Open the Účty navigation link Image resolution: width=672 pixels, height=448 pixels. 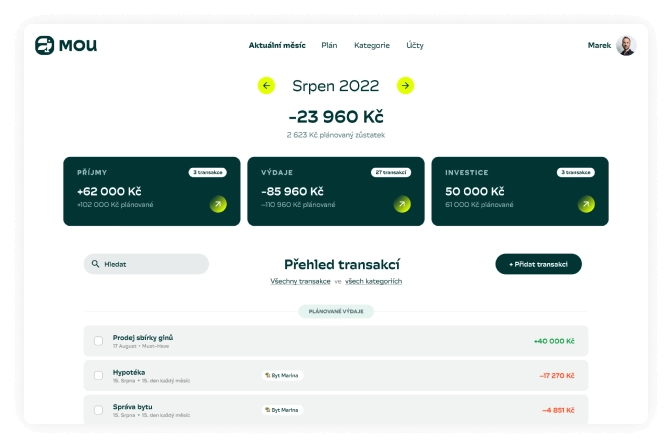(415, 45)
